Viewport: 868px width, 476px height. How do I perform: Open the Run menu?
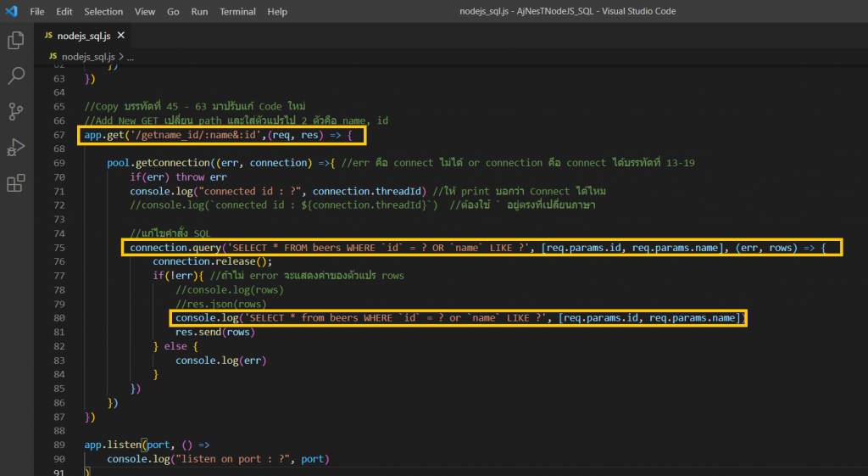click(199, 11)
